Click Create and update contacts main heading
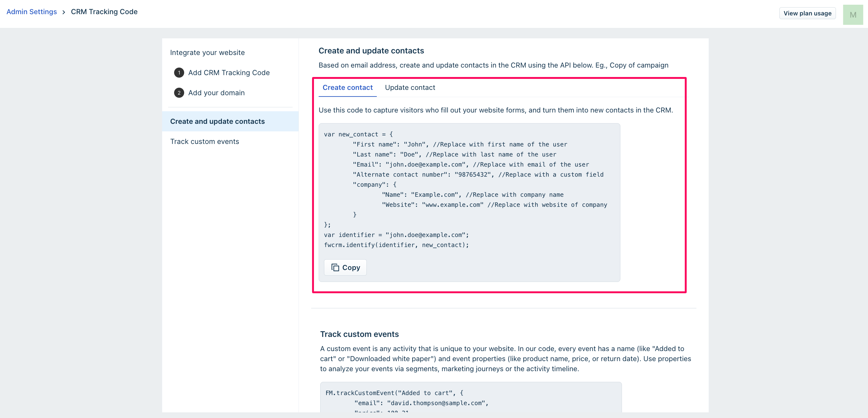 [371, 51]
